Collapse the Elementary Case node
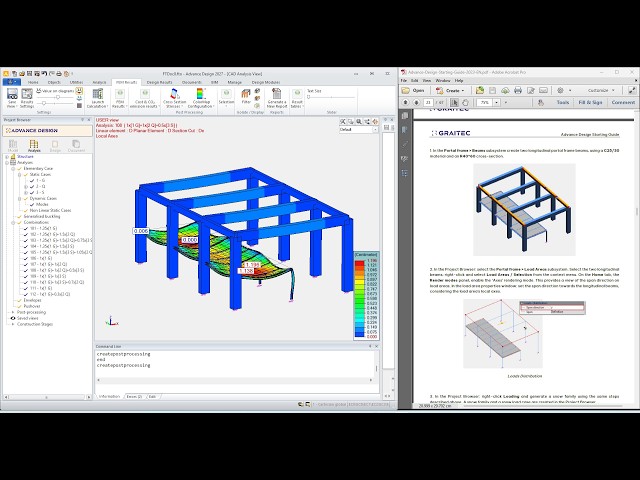The image size is (640, 480). point(13,169)
